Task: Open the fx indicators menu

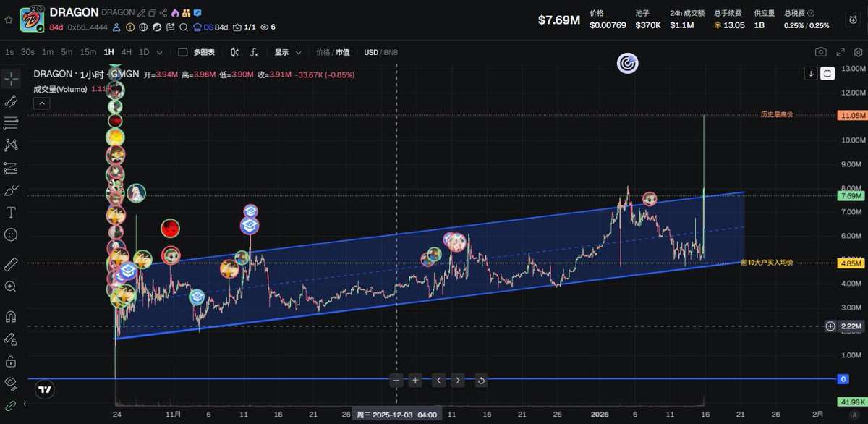Action: coord(255,52)
